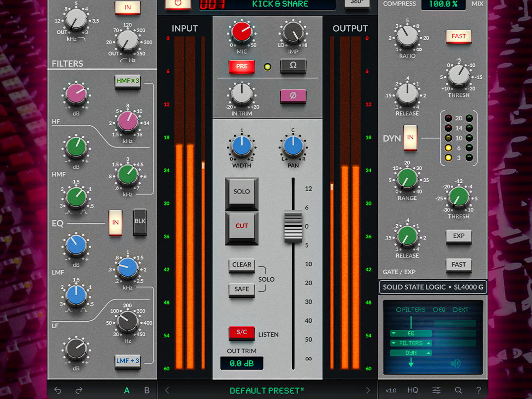This screenshot has width=532, height=399.
Task: Click the green gate THRESH knob
Action: click(459, 197)
